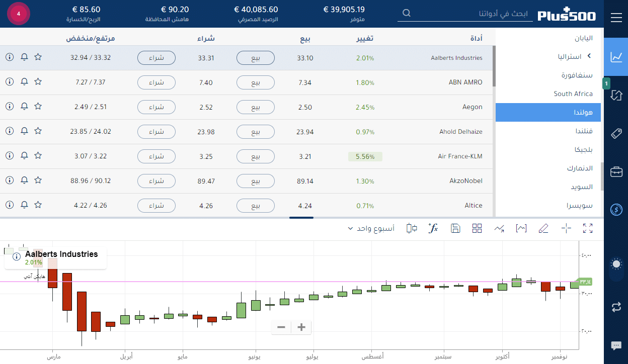Set price alert bell for ABN AMRO
Viewport: 628px width, 364px height.
[x=24, y=81]
